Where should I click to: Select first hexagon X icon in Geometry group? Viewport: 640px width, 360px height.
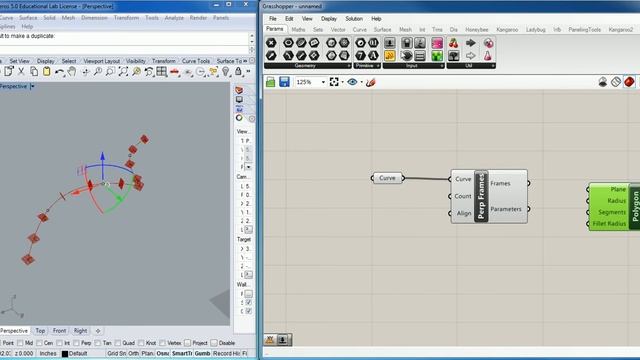pos(271,43)
